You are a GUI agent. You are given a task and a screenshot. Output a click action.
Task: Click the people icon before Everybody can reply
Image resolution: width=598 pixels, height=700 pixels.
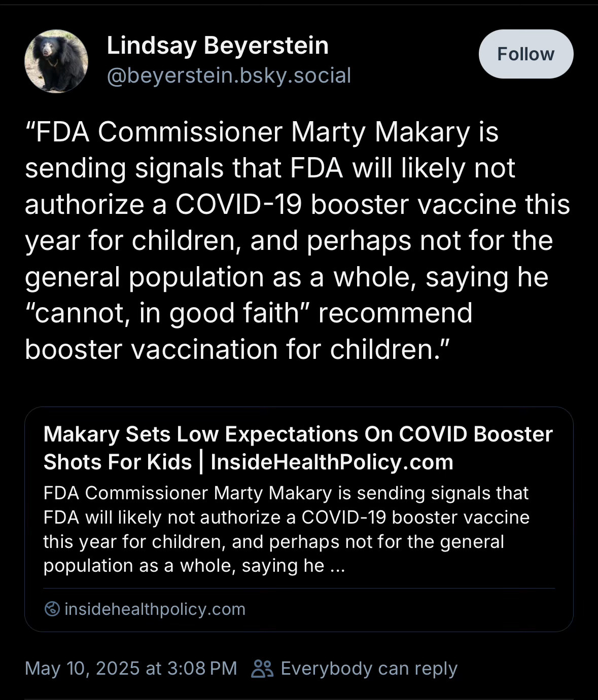(x=262, y=669)
